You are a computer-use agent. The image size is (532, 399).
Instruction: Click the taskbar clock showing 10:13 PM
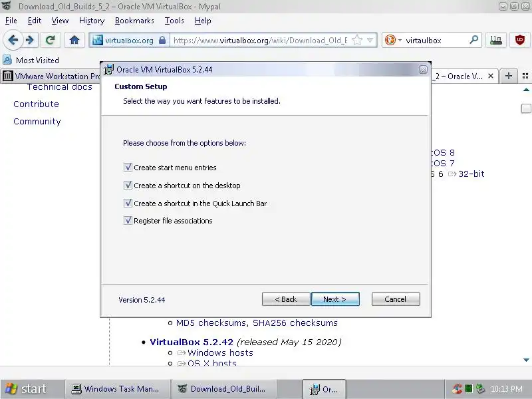coord(507,389)
